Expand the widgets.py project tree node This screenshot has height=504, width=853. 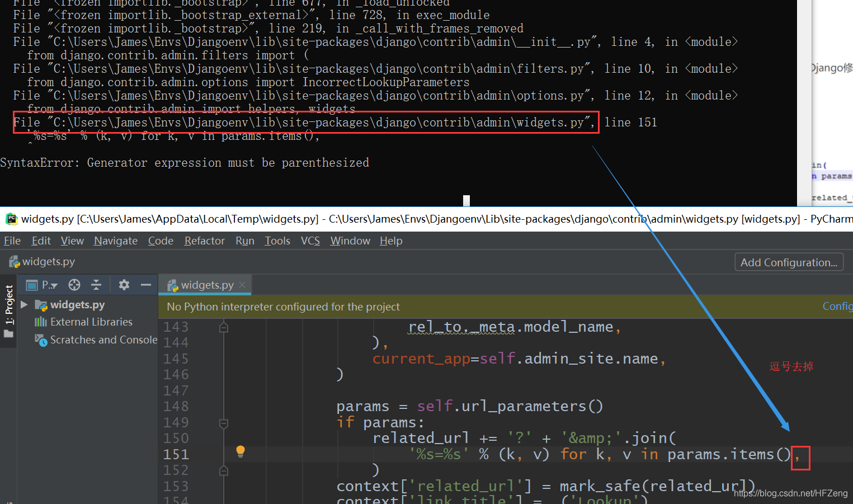point(24,305)
